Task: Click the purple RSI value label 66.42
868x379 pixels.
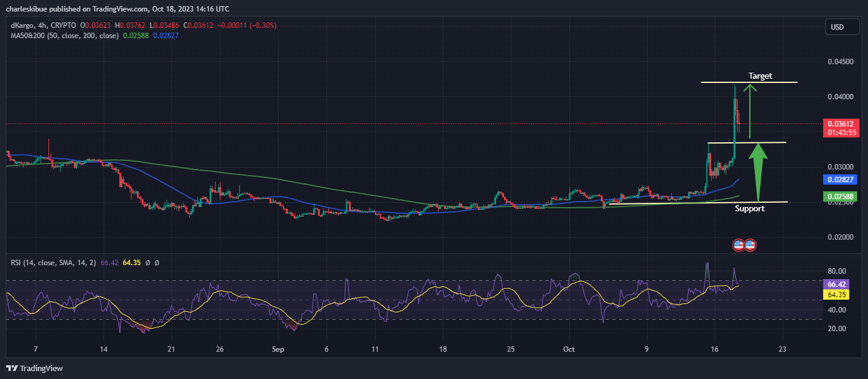Action: 837,284
